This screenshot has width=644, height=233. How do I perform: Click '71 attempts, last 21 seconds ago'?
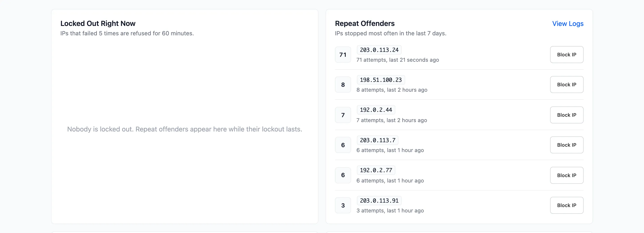[x=398, y=60]
